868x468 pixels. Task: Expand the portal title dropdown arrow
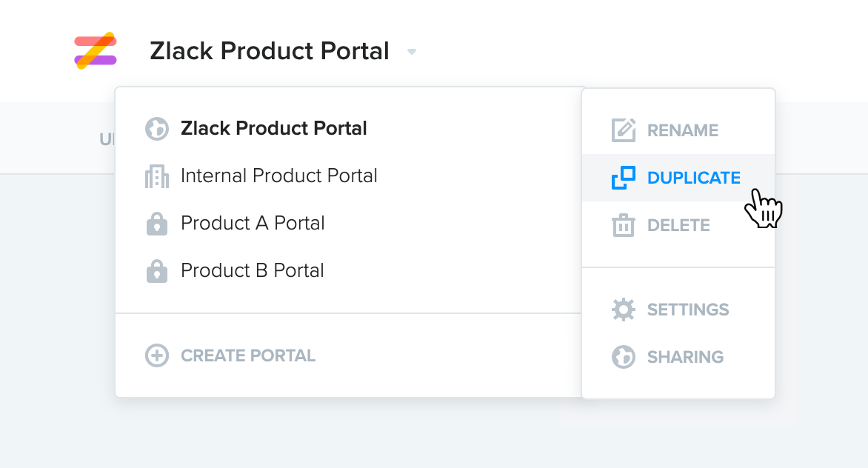tap(411, 52)
